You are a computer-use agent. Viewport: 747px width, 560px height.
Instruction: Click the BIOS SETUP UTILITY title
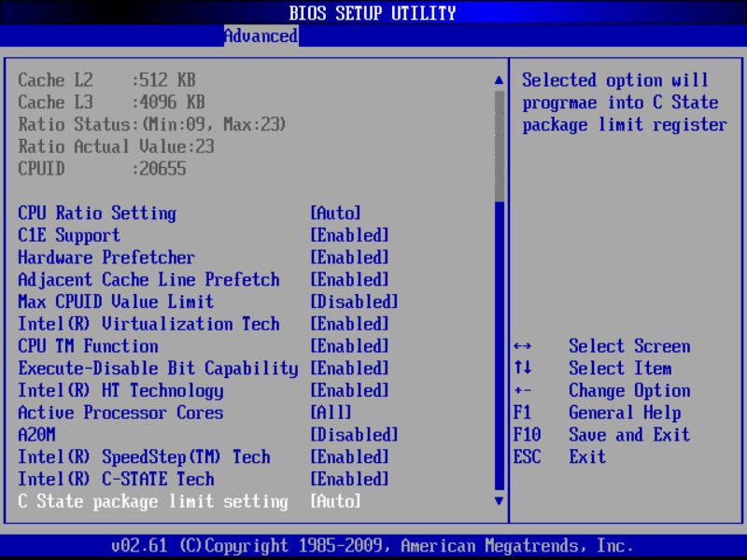coord(373,13)
